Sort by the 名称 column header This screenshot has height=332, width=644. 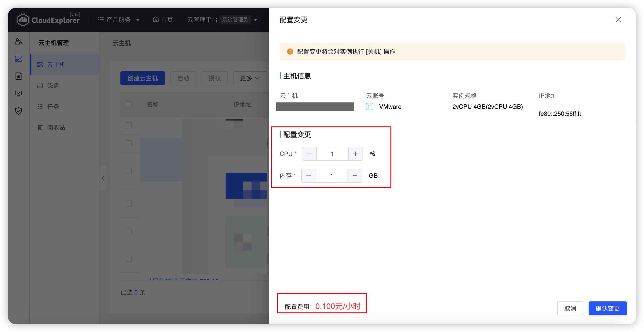tap(153, 104)
